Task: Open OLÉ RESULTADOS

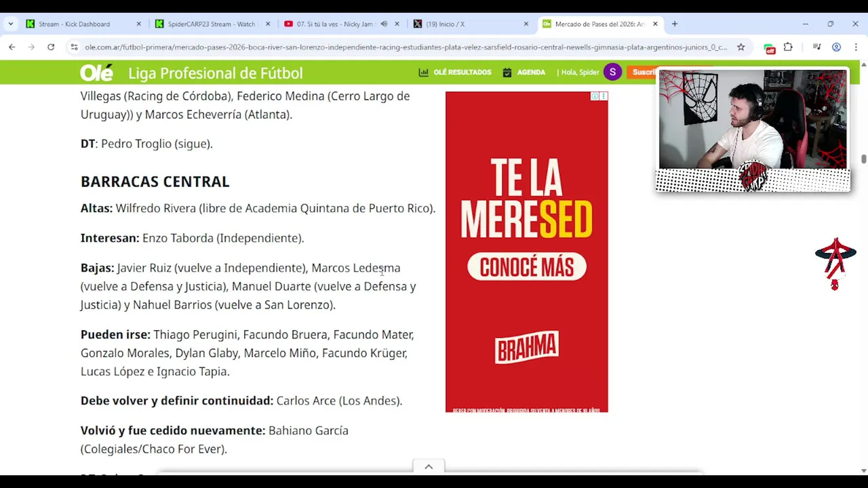Action: point(462,72)
